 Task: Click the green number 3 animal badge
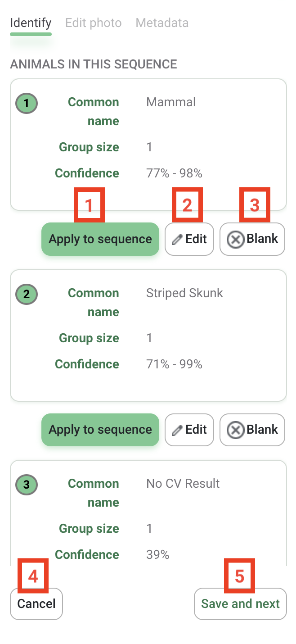click(x=27, y=485)
